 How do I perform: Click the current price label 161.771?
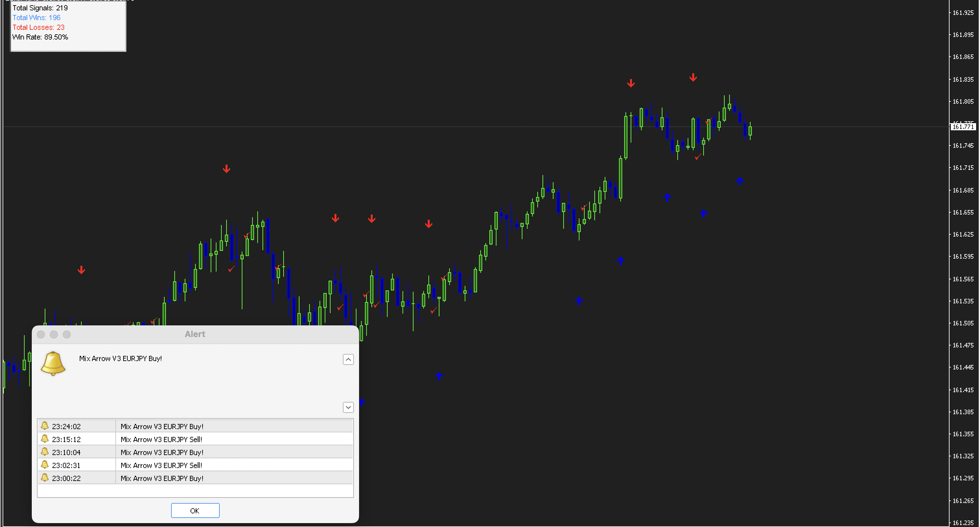coord(963,127)
